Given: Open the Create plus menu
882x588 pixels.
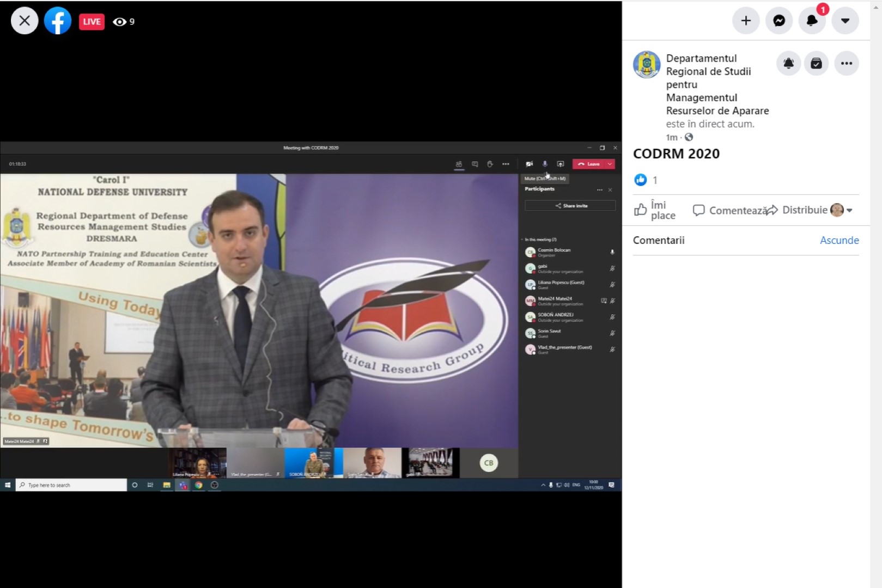Looking at the screenshot, I should coord(746,21).
